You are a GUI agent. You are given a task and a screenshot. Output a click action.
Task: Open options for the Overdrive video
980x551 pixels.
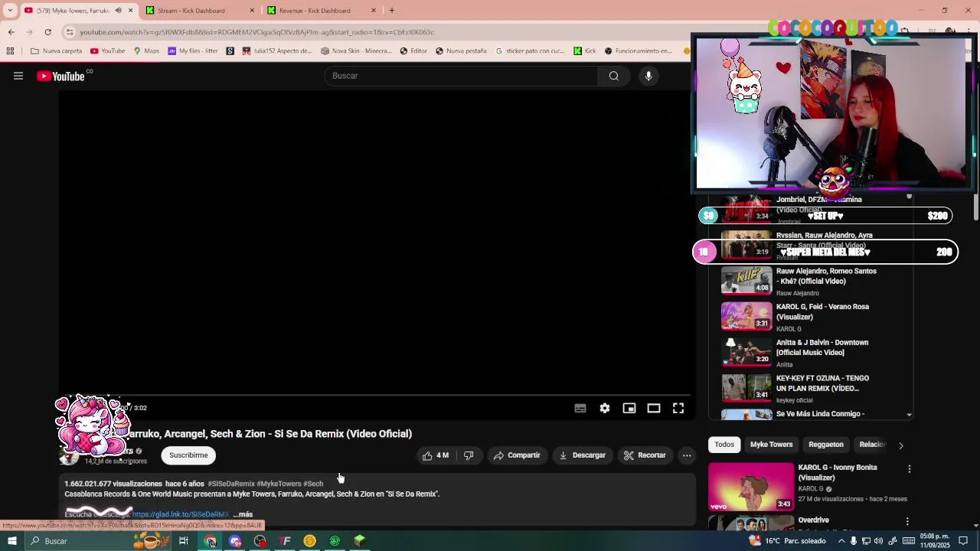(x=908, y=522)
